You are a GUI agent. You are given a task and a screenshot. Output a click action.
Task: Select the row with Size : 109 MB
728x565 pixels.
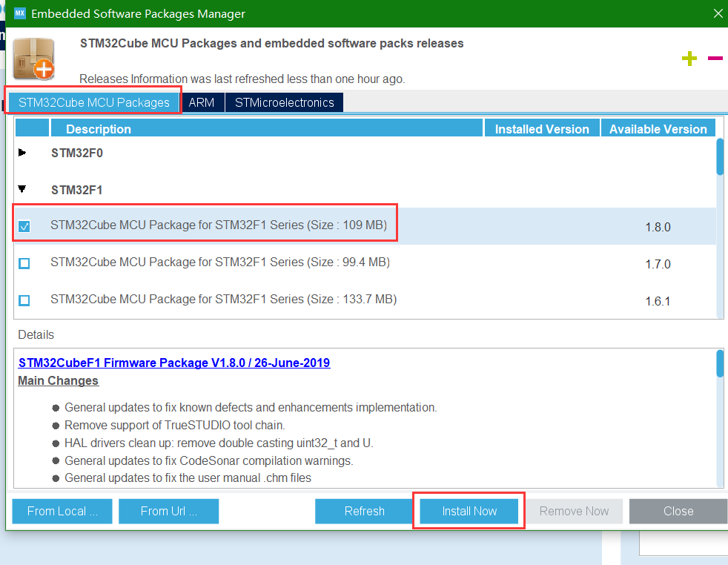coord(365,226)
